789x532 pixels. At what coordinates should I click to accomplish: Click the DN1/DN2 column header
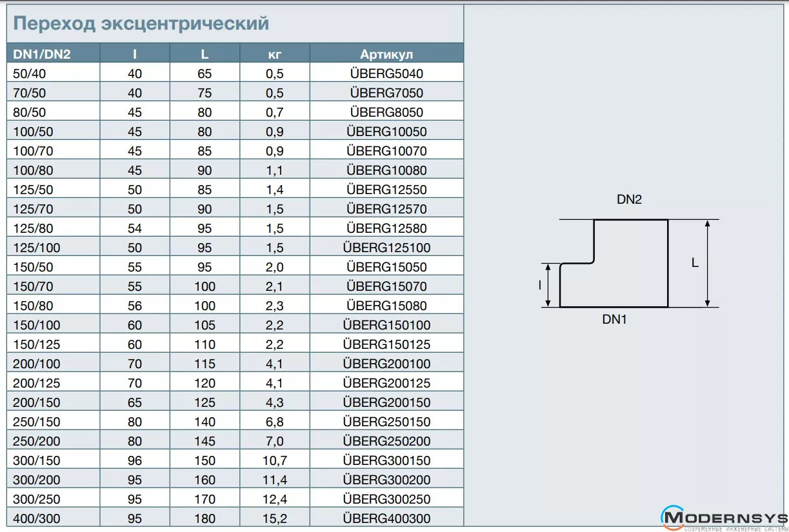click(x=42, y=54)
